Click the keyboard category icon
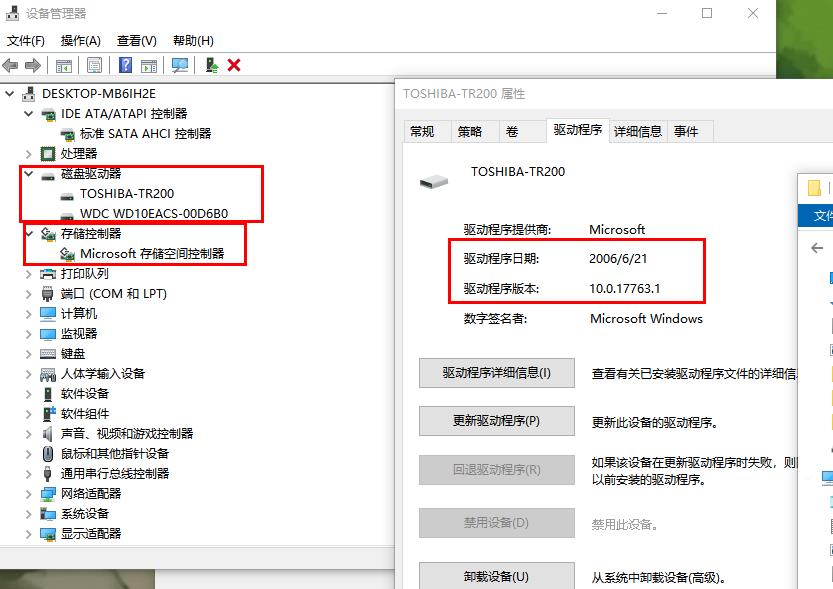Image resolution: width=833 pixels, height=589 pixels. (48, 354)
